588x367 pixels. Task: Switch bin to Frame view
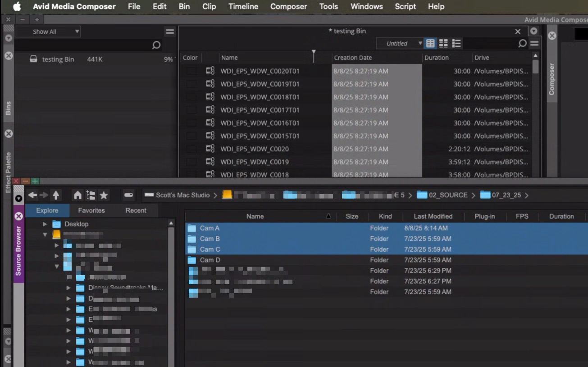[x=443, y=43]
